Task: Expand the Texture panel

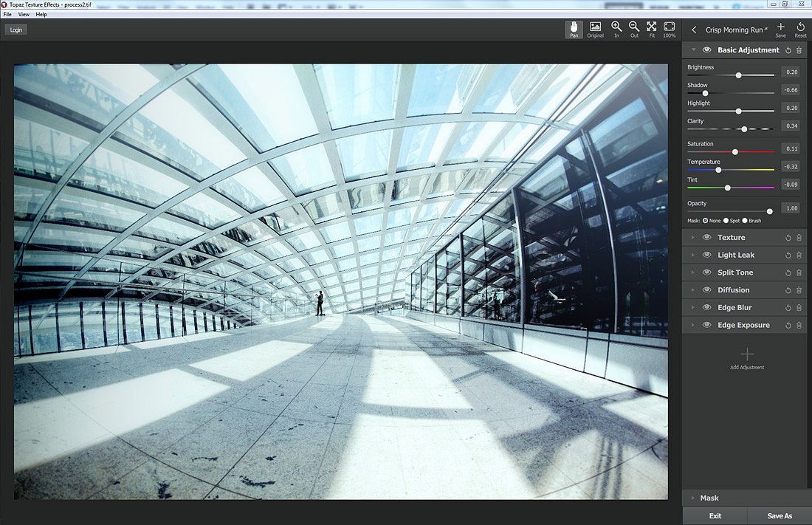Action: pos(693,237)
